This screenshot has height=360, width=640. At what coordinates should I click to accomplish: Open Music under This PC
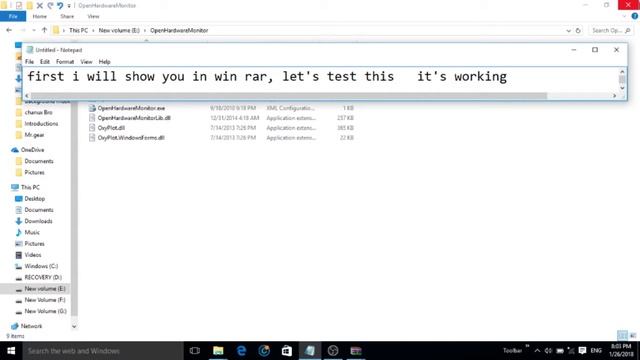tap(32, 233)
